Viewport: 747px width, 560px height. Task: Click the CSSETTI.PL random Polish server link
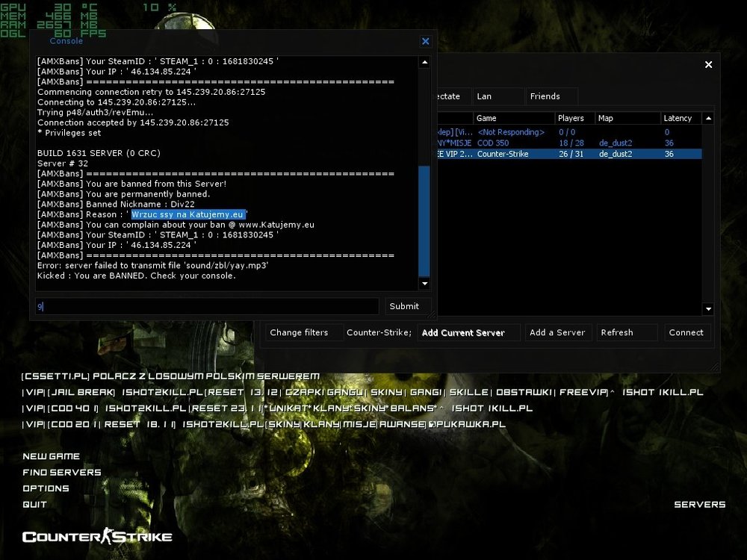tap(170, 376)
